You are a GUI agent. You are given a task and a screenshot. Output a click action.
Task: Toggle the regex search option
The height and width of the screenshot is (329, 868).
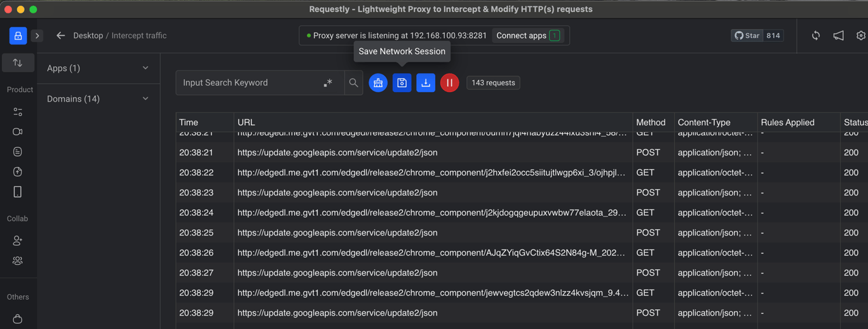[x=328, y=83]
